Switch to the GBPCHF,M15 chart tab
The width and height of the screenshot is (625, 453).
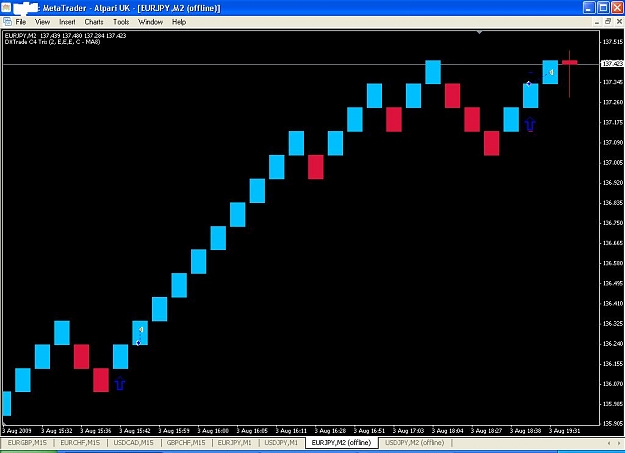click(186, 443)
